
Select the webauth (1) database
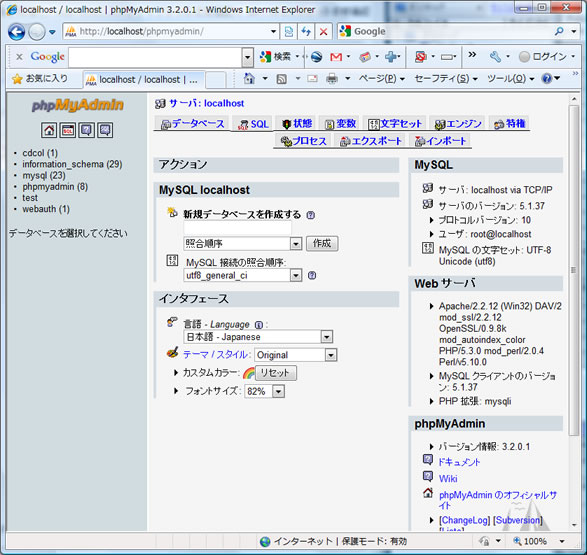click(x=46, y=209)
